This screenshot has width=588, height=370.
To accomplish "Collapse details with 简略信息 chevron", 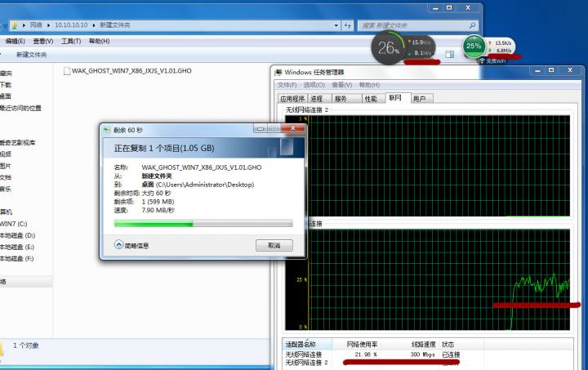I will (x=119, y=245).
